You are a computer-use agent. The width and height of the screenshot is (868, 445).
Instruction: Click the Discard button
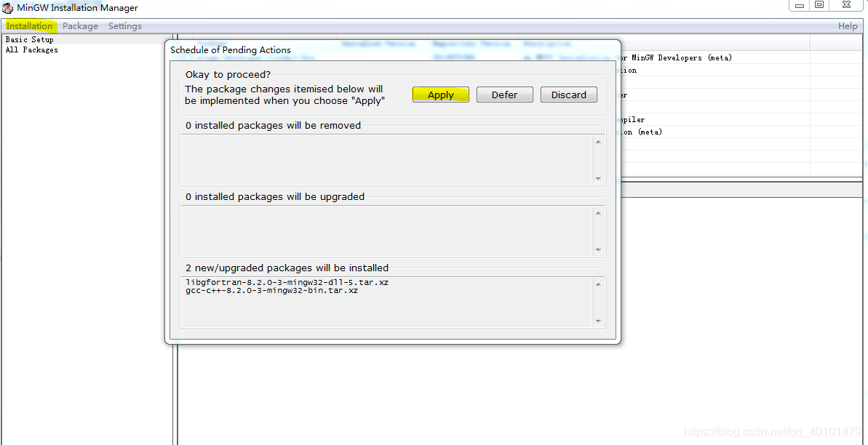[568, 95]
